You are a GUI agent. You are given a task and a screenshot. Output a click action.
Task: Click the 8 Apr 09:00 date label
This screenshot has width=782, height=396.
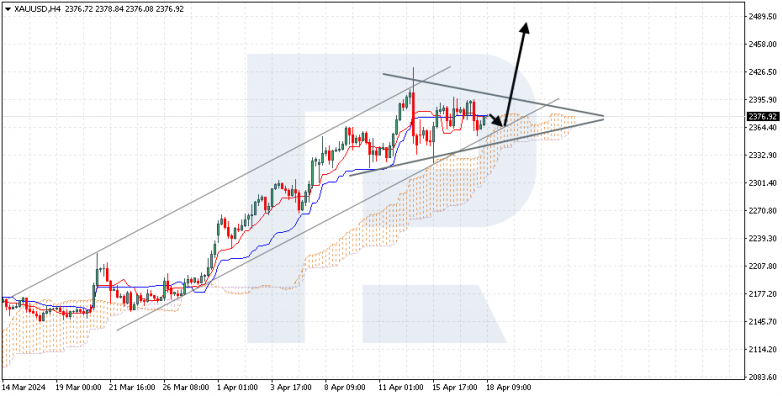(345, 388)
